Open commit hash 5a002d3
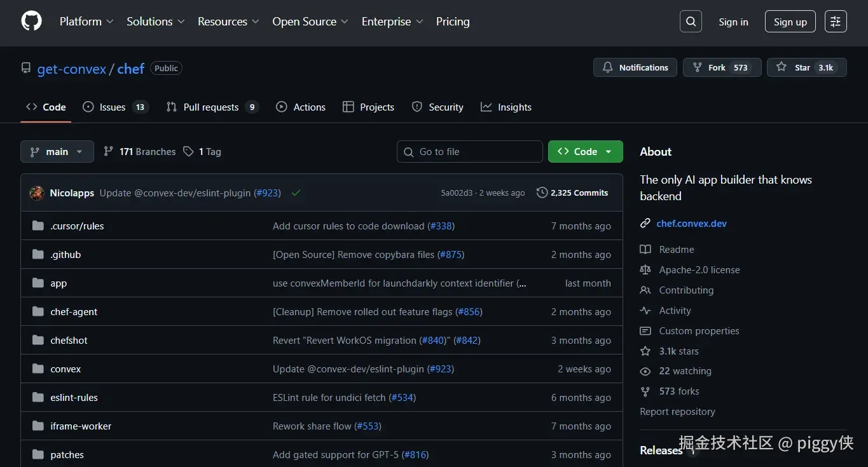The height and width of the screenshot is (467, 868). (457, 193)
